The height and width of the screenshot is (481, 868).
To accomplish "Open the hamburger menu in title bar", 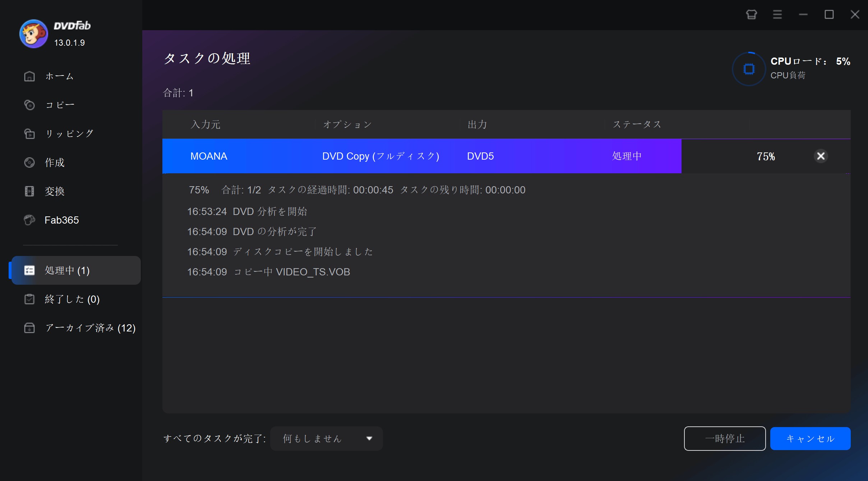I will [777, 14].
